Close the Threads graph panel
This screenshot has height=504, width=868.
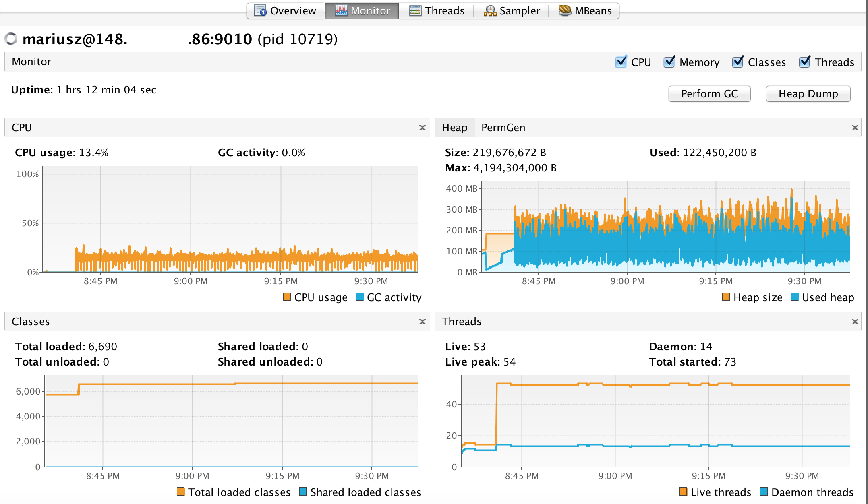click(855, 322)
